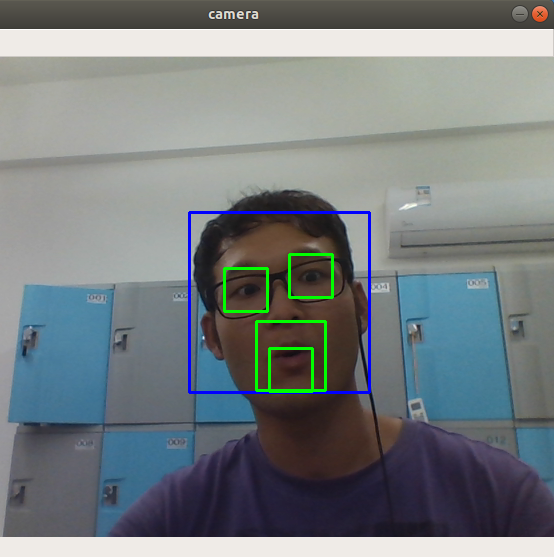The image size is (554, 557).
Task: Click the top edge of the blue face box
Action: tap(279, 212)
